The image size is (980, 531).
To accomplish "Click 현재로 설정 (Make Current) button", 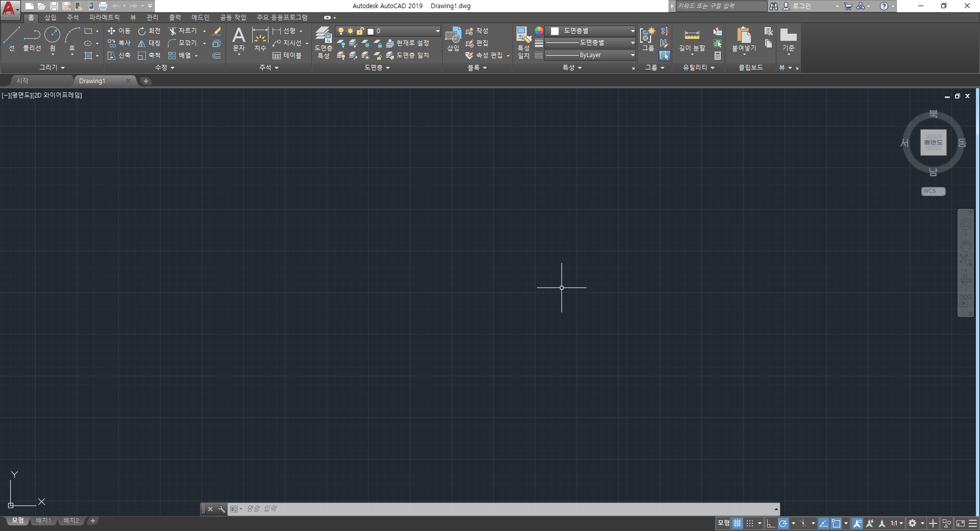I will [407, 43].
